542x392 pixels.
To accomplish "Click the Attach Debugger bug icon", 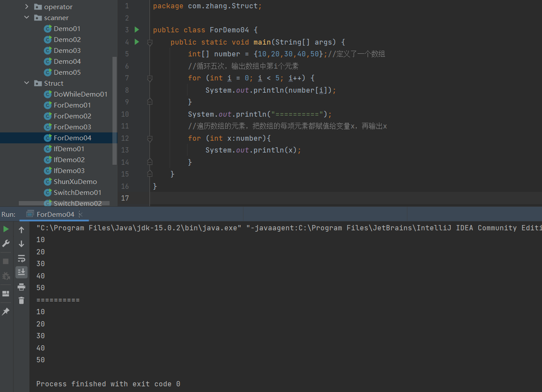I will [6, 276].
